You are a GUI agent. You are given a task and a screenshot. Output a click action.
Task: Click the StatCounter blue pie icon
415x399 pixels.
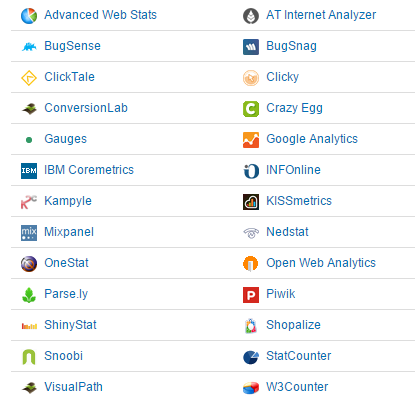click(x=251, y=357)
